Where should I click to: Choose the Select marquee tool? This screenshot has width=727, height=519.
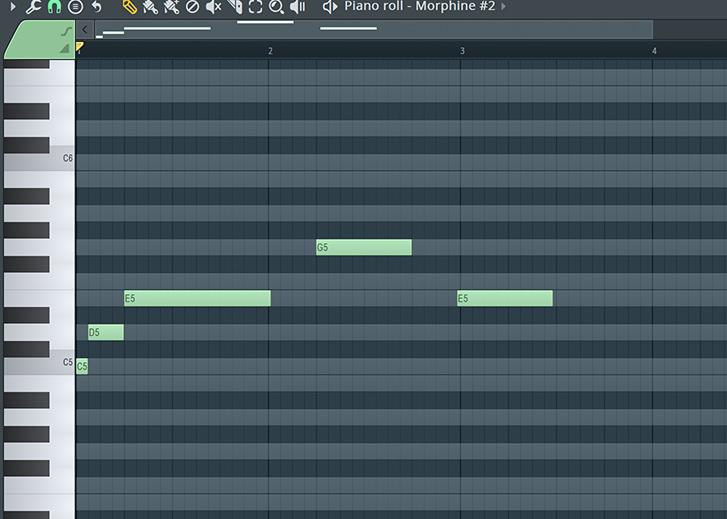(255, 7)
